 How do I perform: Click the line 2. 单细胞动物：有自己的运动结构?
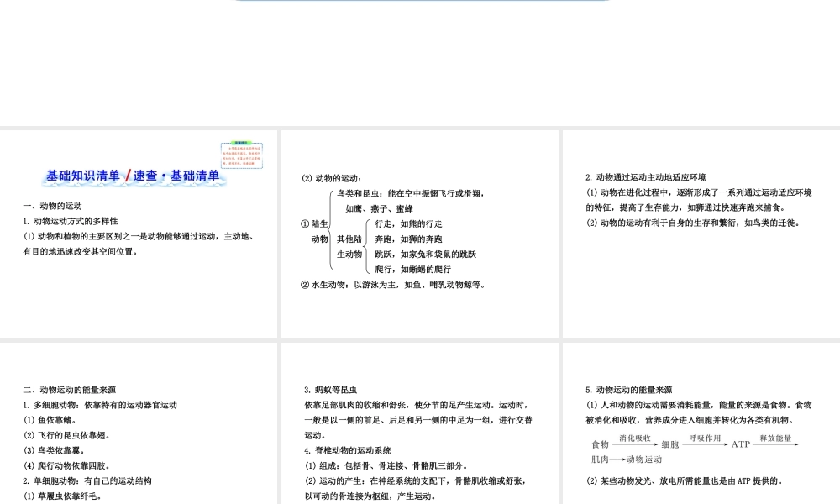87,481
